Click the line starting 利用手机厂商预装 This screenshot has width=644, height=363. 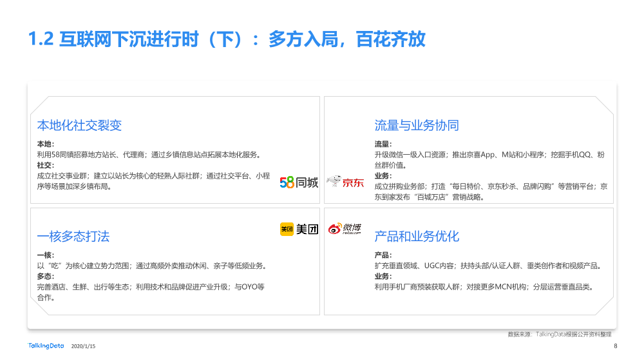tap(485, 287)
